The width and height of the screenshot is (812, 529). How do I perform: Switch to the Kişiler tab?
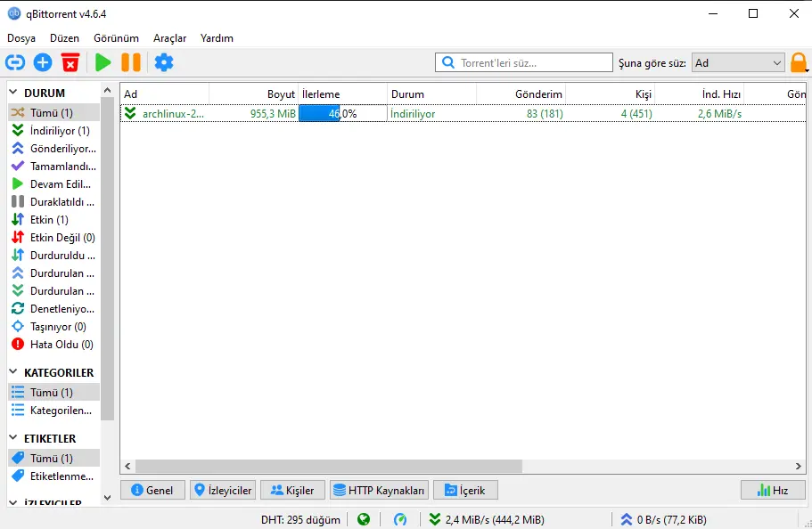(292, 490)
